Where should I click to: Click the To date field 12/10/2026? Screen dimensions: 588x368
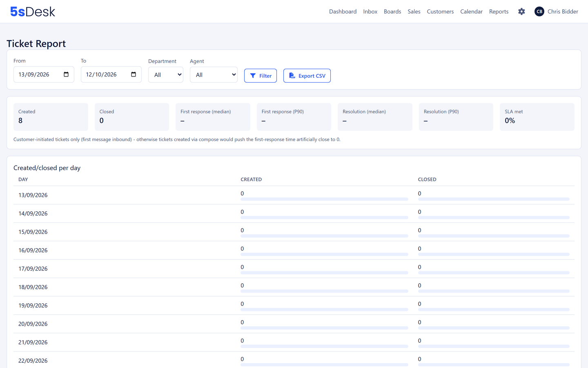point(111,74)
